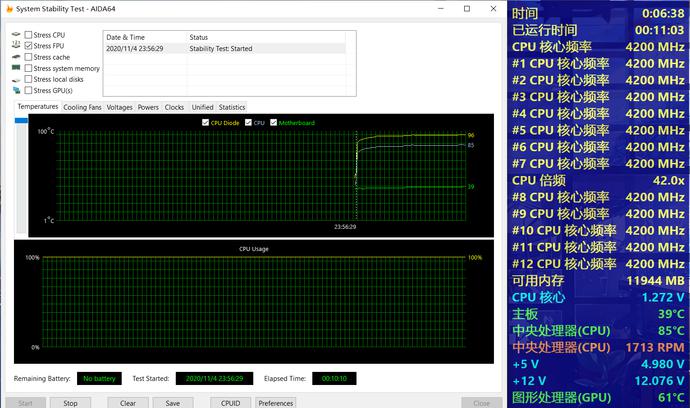
Task: Click the 可用内存 11944 MB overlay row
Action: [598, 280]
